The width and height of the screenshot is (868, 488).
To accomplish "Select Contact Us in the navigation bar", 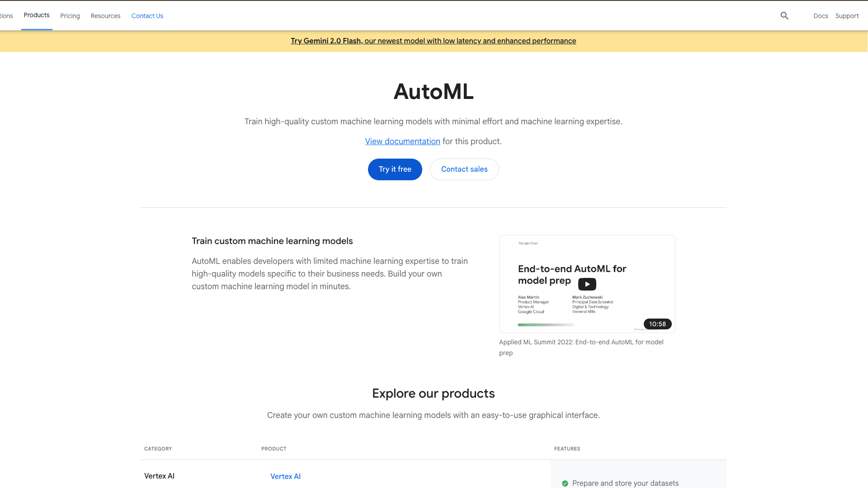I will coord(147,16).
